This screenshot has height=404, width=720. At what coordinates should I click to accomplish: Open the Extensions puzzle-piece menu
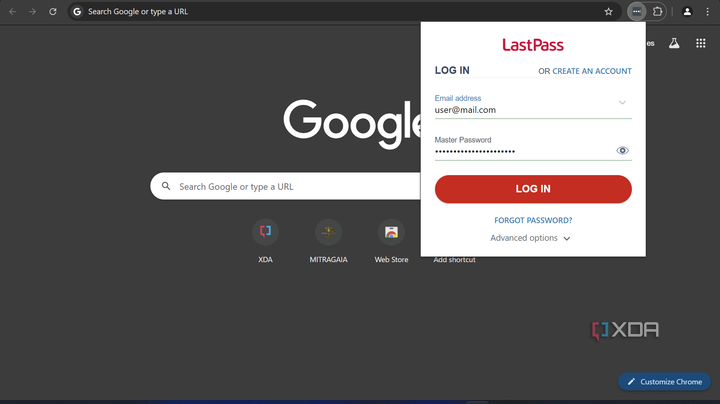(x=658, y=11)
